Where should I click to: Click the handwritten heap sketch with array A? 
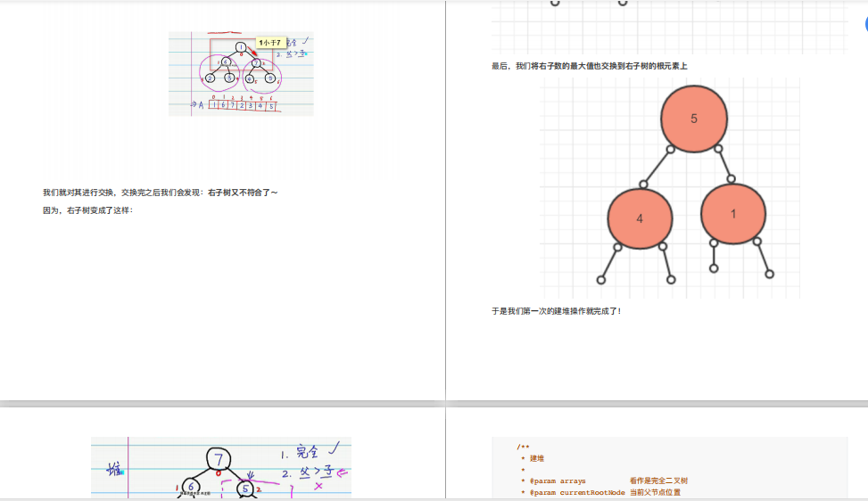pyautogui.click(x=241, y=74)
